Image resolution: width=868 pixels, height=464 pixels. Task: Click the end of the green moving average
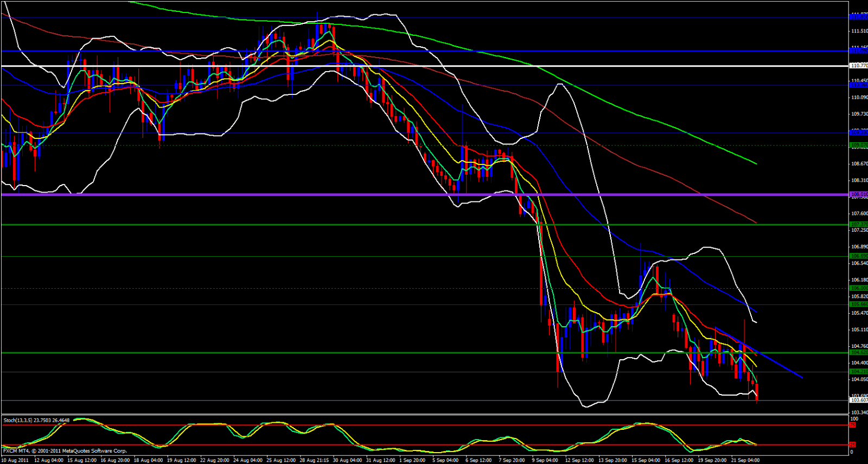point(756,163)
